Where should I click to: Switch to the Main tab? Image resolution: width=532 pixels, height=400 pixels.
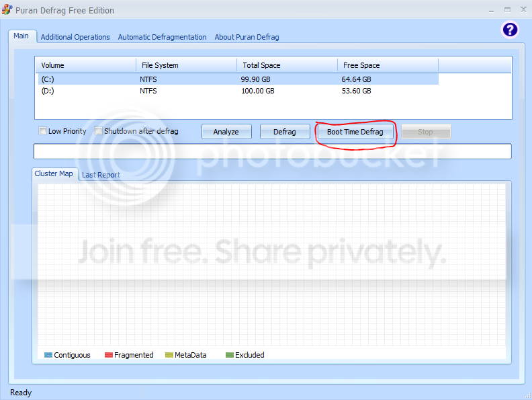click(21, 36)
